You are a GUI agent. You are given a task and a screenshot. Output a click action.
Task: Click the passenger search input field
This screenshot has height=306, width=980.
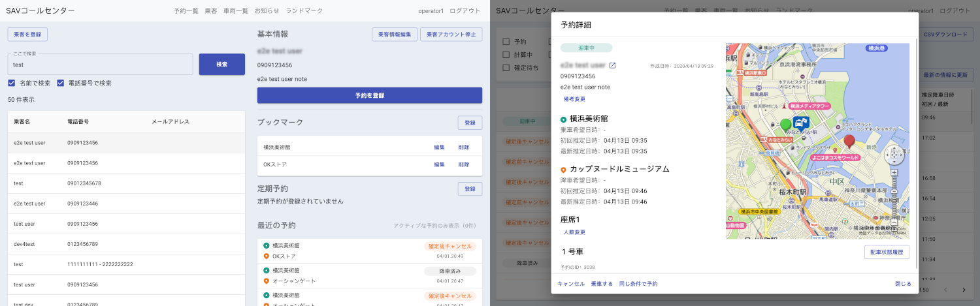click(100, 65)
